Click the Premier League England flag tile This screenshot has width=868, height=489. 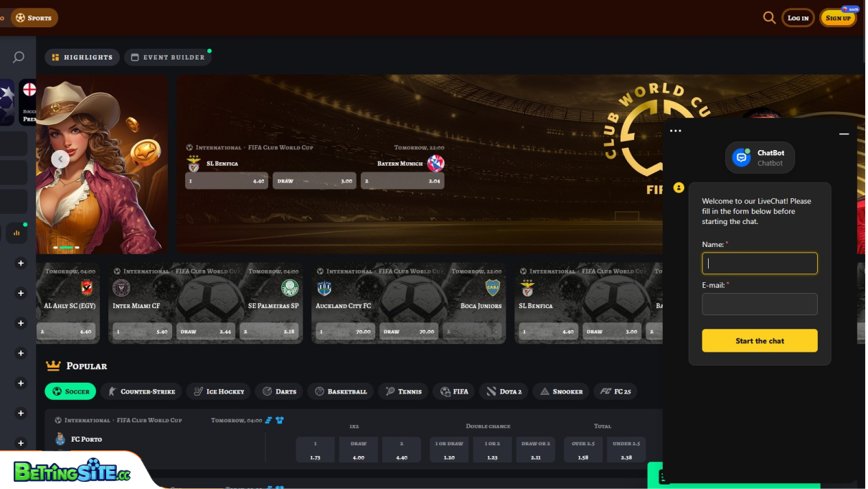[29, 101]
